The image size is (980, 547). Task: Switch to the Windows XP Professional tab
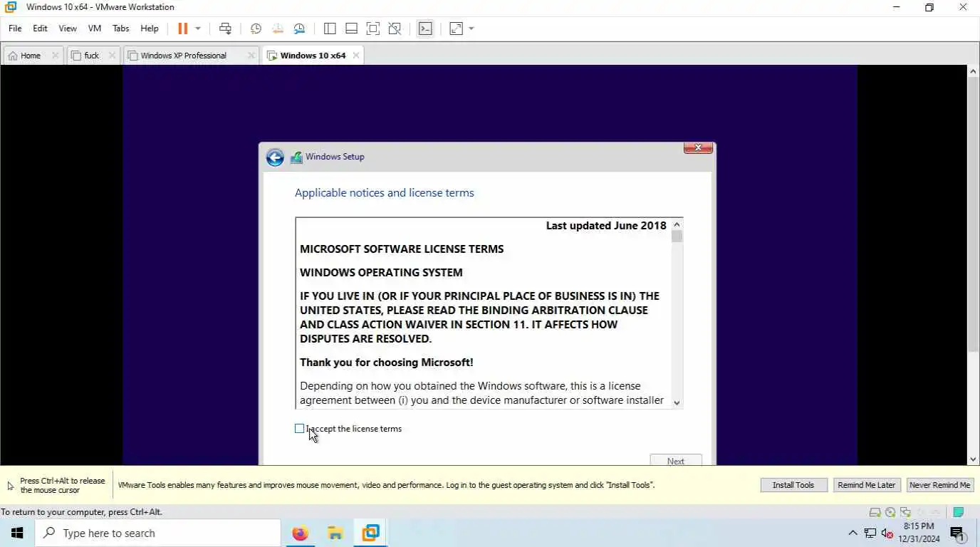click(x=185, y=56)
